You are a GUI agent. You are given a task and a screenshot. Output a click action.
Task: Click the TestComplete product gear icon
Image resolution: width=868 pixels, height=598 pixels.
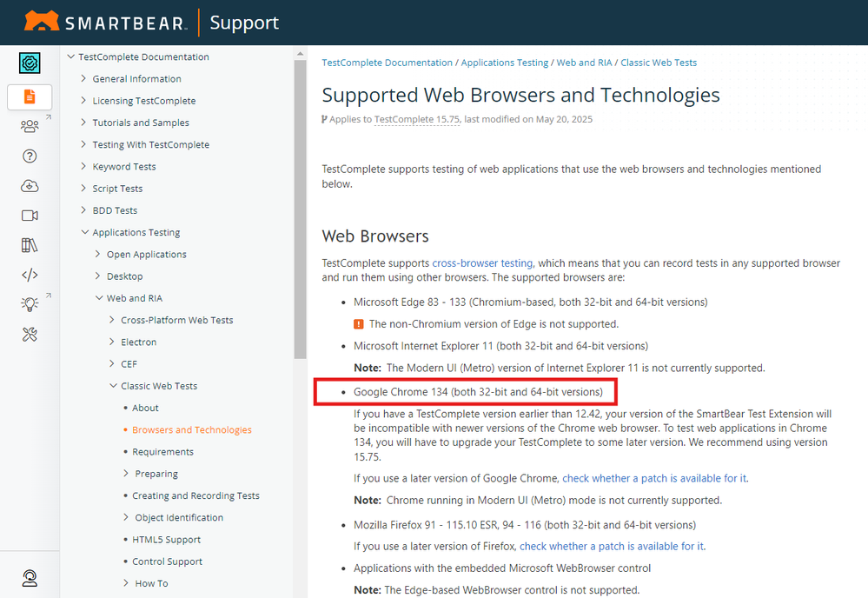[30, 63]
